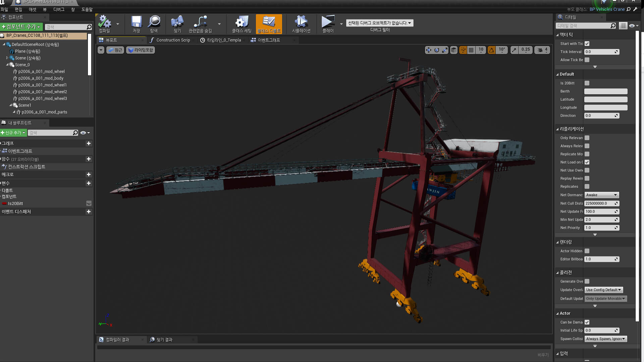This screenshot has width=644, height=362.
Task: Open debug object filter dropdown
Action: coord(379,23)
